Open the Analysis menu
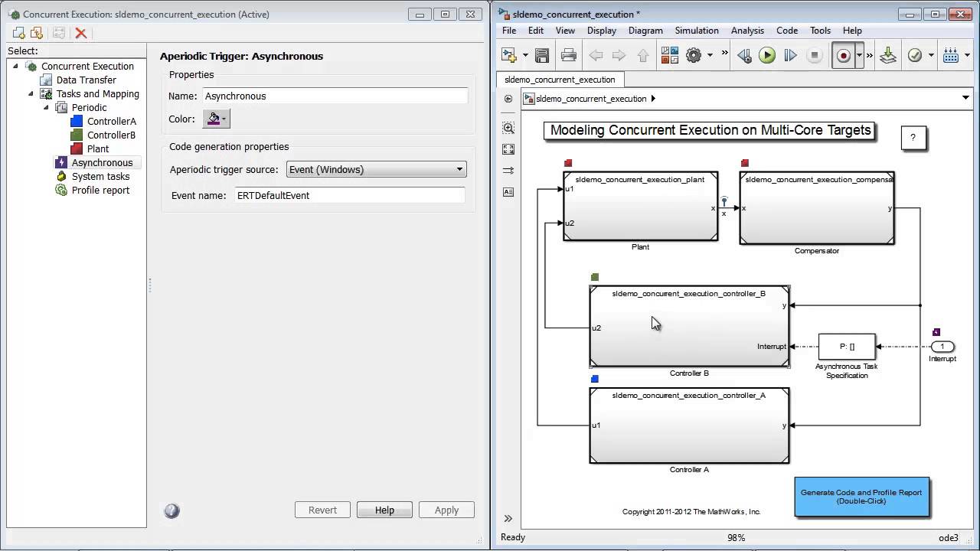This screenshot has width=980, height=551. pos(747,31)
